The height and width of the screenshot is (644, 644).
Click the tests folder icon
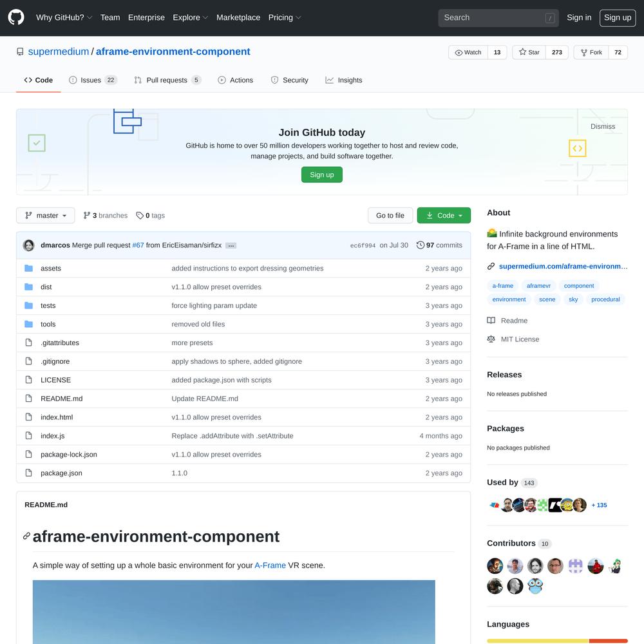pyautogui.click(x=28, y=305)
